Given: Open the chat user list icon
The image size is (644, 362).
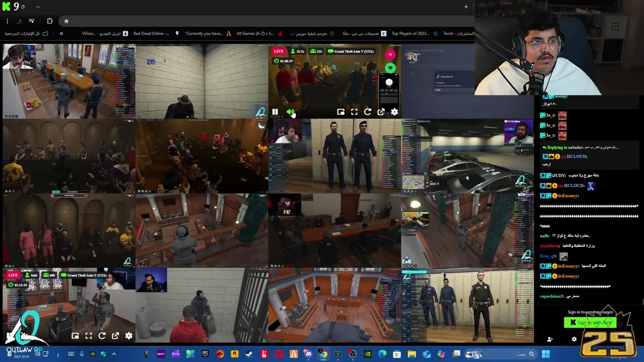Looking at the screenshot, I should (550, 339).
